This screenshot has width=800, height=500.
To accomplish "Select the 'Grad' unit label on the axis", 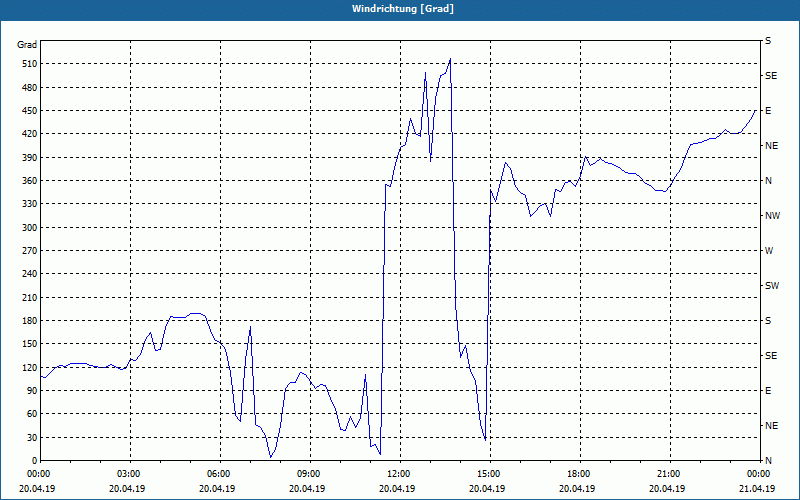I will 27,45.
